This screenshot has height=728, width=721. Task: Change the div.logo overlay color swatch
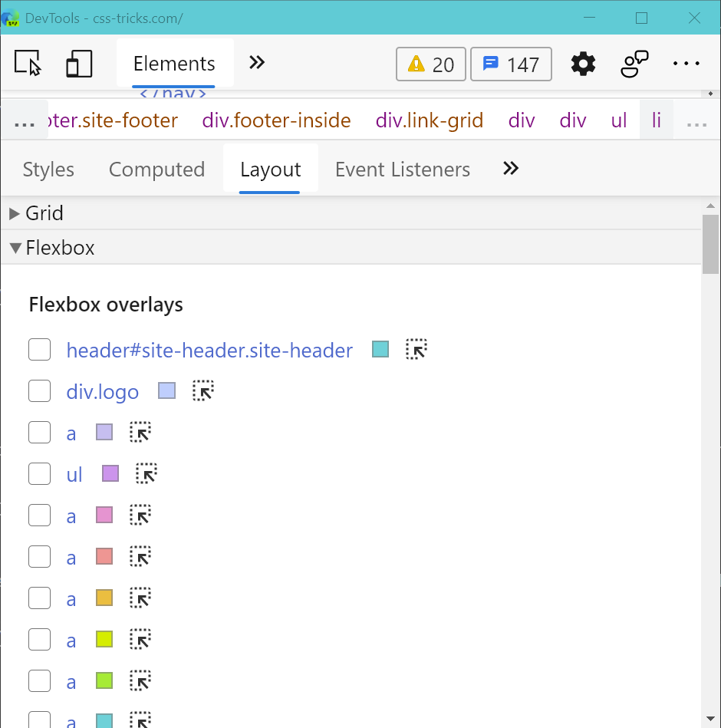(167, 391)
